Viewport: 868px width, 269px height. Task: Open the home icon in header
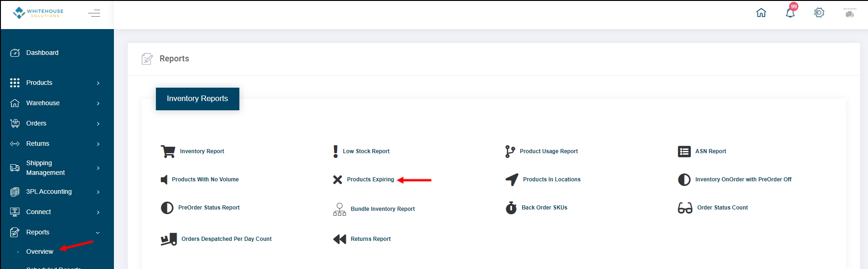(761, 12)
